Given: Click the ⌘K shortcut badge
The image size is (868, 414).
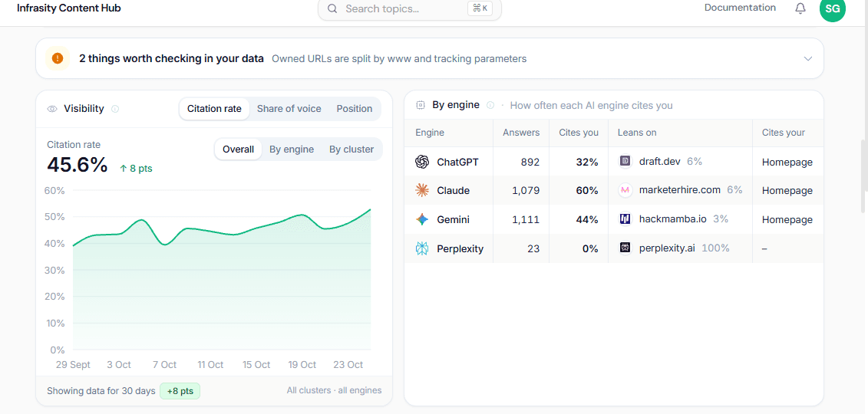Looking at the screenshot, I should coord(480,8).
